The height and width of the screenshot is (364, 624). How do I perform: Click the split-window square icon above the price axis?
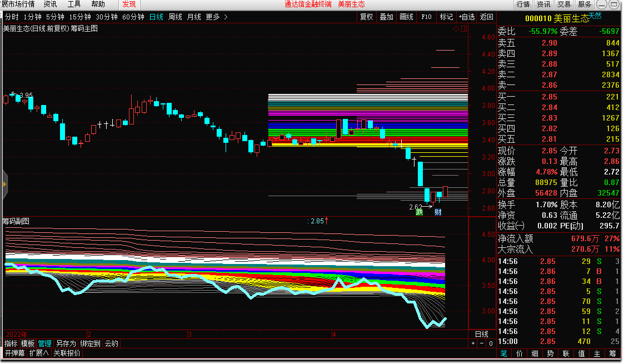(x=463, y=29)
